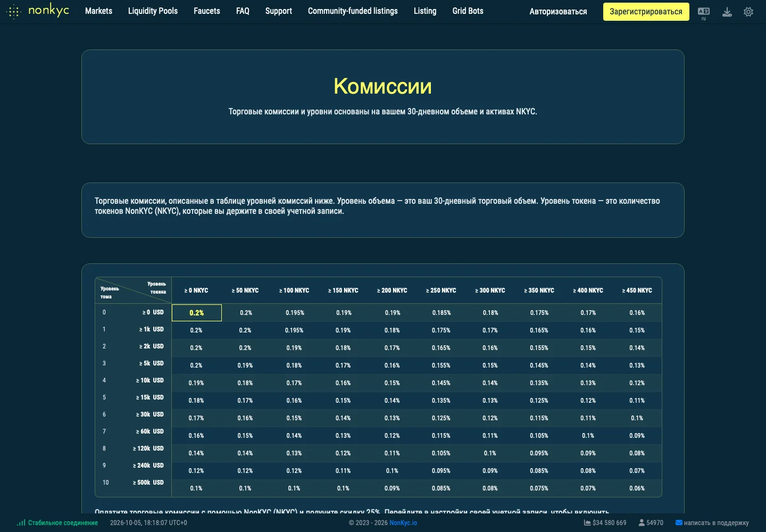Click написать в поддержку link
Viewport: 766px width, 532px height.
tap(716, 522)
